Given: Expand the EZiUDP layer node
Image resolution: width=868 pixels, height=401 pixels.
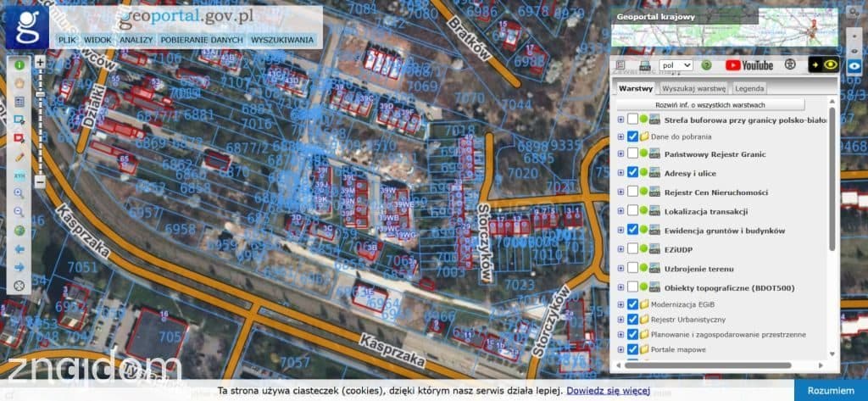Looking at the screenshot, I should [620, 249].
